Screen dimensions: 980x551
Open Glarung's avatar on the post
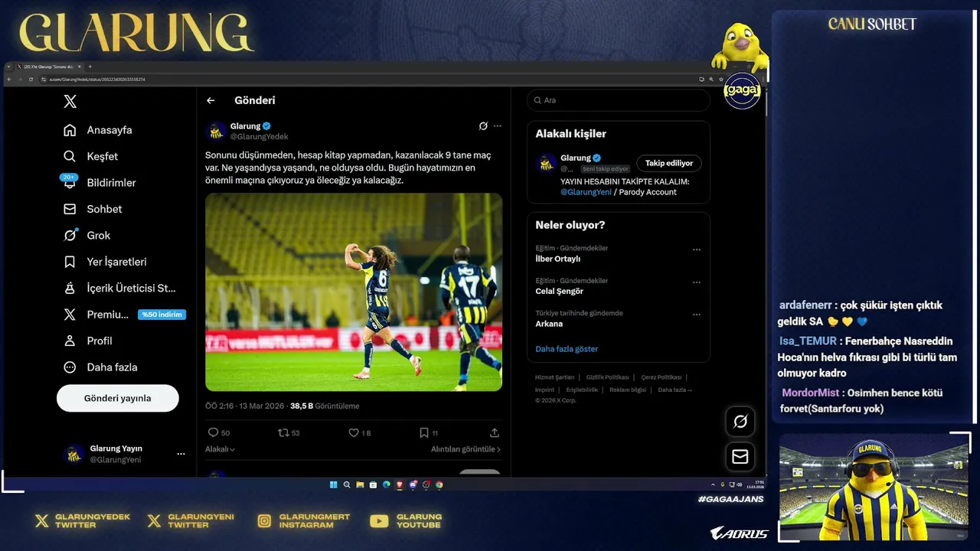pos(216,132)
